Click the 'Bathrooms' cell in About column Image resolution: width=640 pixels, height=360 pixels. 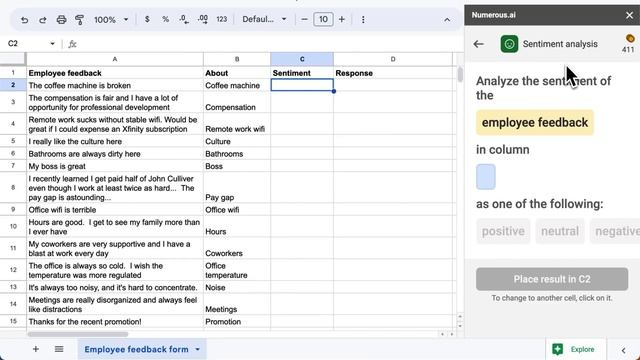237,154
